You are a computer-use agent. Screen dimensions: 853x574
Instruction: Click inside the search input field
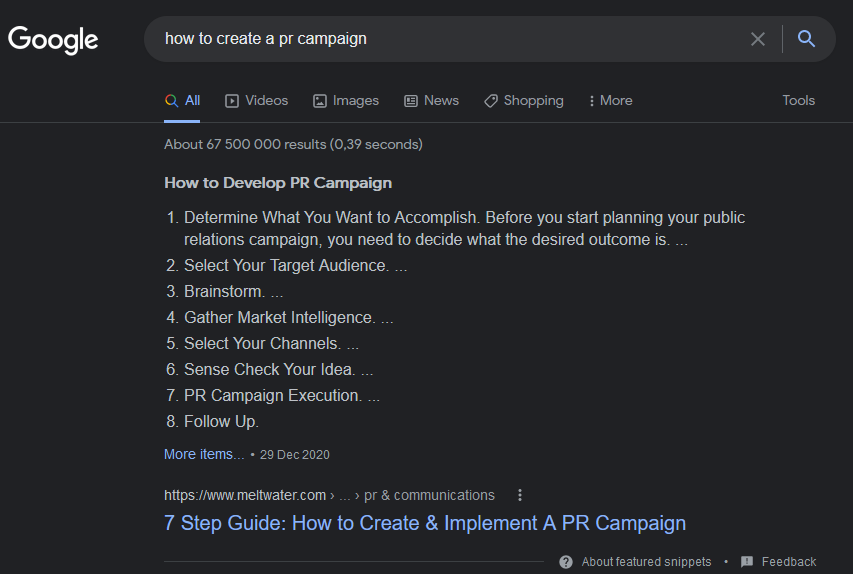click(x=450, y=39)
